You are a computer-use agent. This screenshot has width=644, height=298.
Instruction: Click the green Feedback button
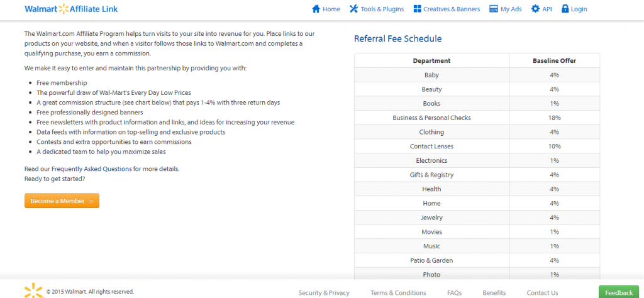pyautogui.click(x=619, y=292)
